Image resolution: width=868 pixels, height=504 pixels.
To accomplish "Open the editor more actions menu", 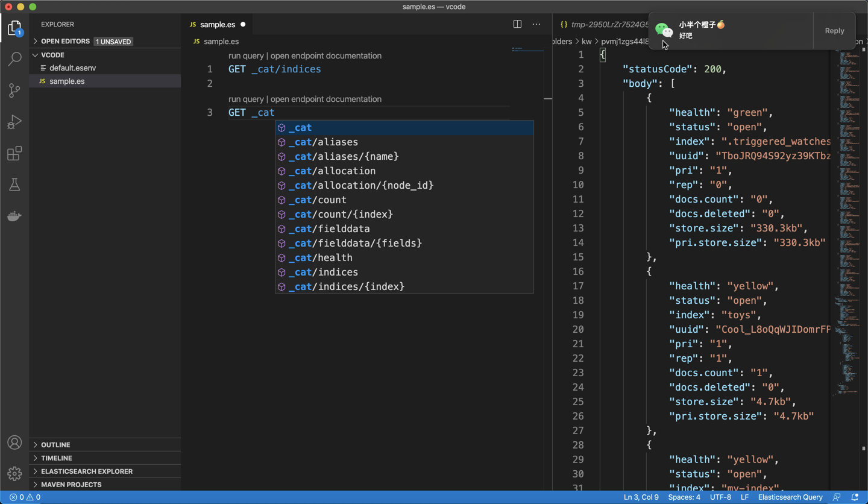I will [536, 24].
